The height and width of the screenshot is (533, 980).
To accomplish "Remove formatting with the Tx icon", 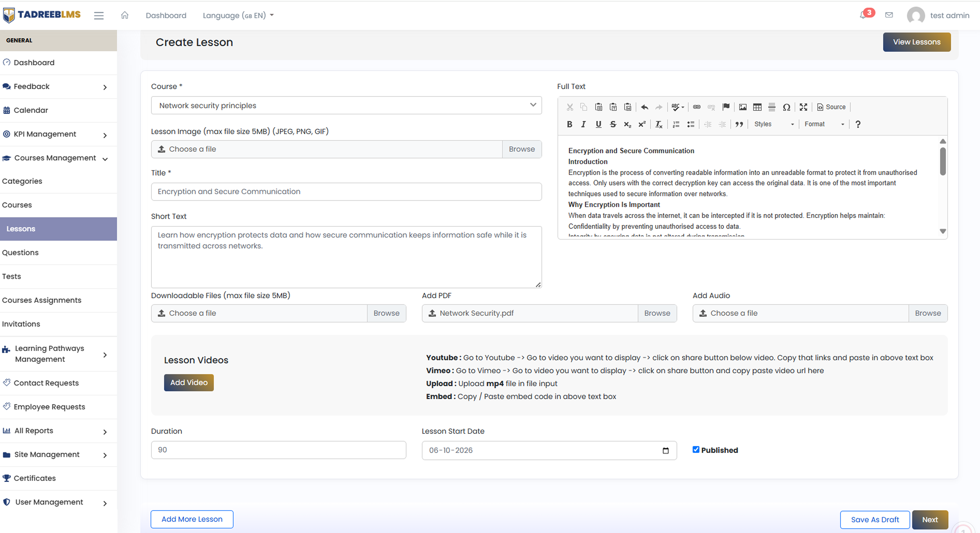I will [x=659, y=124].
